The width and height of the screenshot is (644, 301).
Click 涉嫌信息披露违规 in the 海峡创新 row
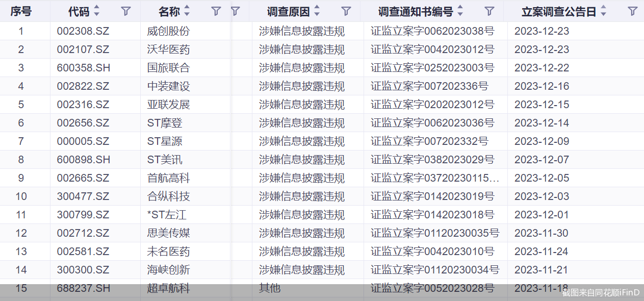302,270
